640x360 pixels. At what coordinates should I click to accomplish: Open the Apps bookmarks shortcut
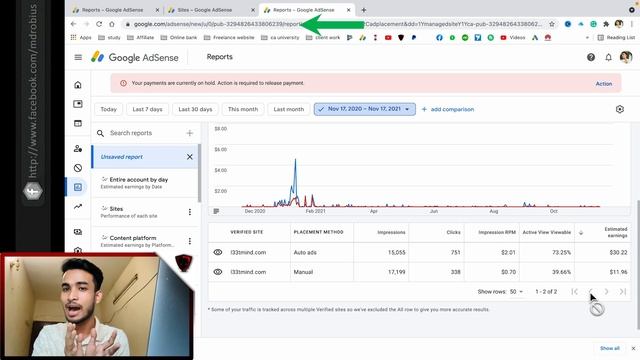coord(81,38)
